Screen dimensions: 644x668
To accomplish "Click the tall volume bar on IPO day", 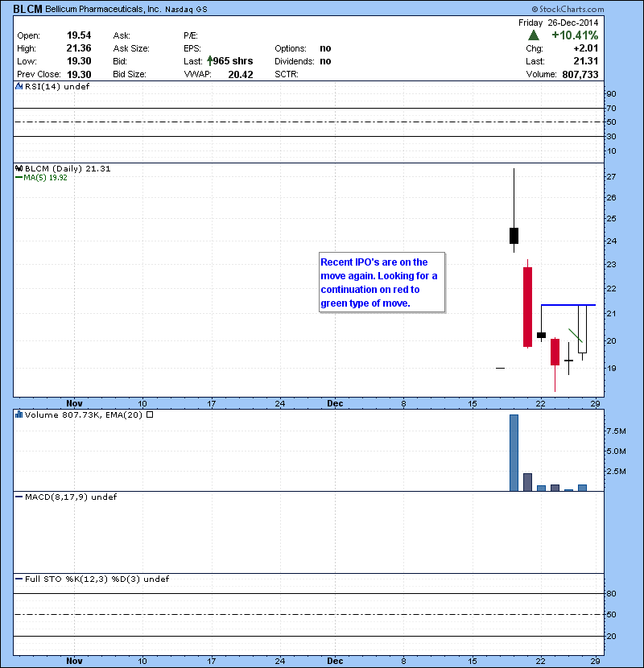I will click(514, 452).
